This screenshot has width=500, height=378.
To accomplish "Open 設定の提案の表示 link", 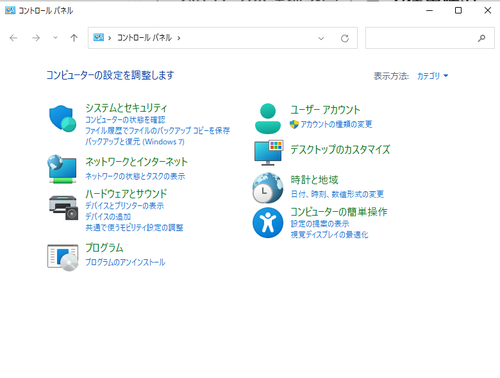I will tap(320, 224).
